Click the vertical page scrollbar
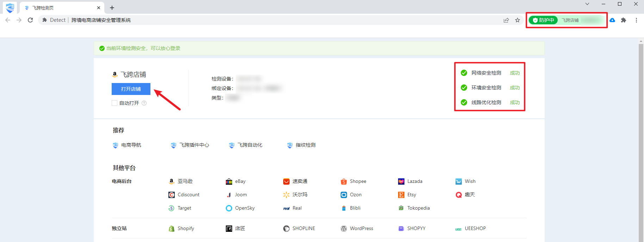Viewport: 644px width, 242px height. click(641, 141)
